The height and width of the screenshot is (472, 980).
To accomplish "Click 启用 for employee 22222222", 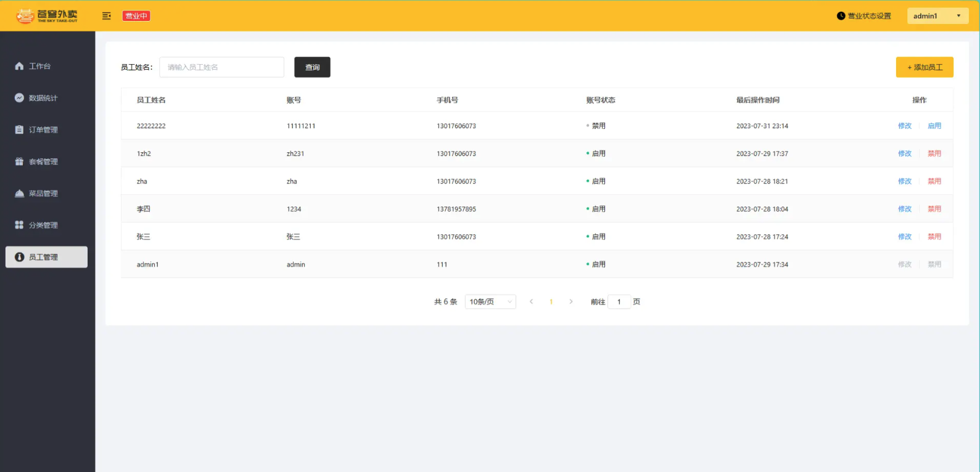I will point(934,126).
